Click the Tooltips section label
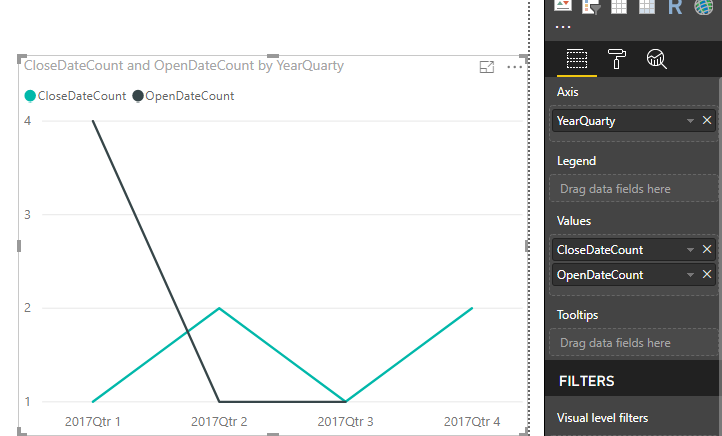Viewport: 722px width, 436px height. [x=577, y=314]
